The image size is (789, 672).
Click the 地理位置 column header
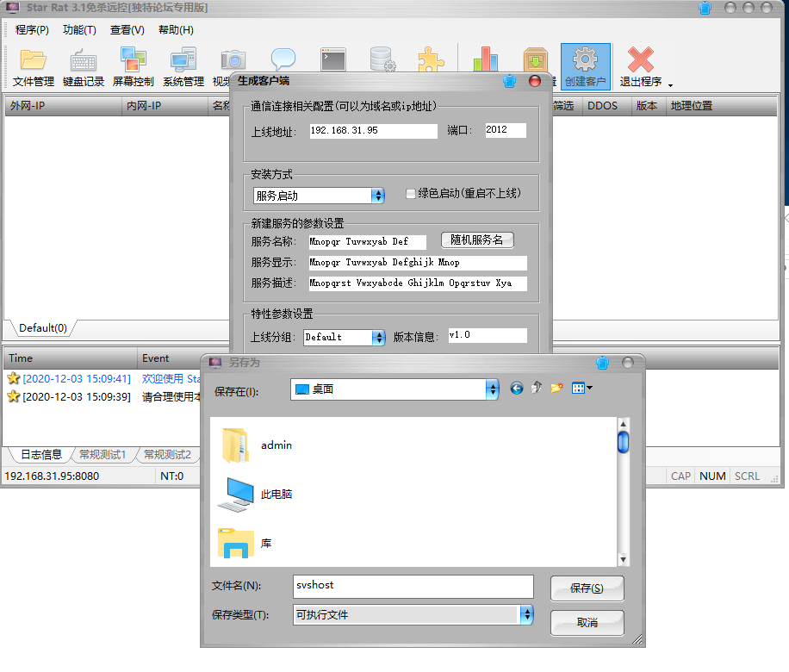tap(722, 106)
